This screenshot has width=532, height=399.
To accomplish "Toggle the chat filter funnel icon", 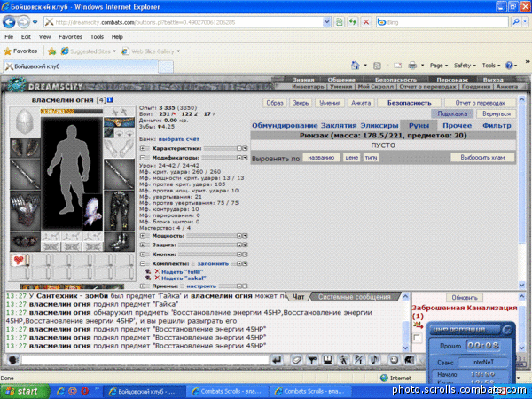I will click(312, 360).
